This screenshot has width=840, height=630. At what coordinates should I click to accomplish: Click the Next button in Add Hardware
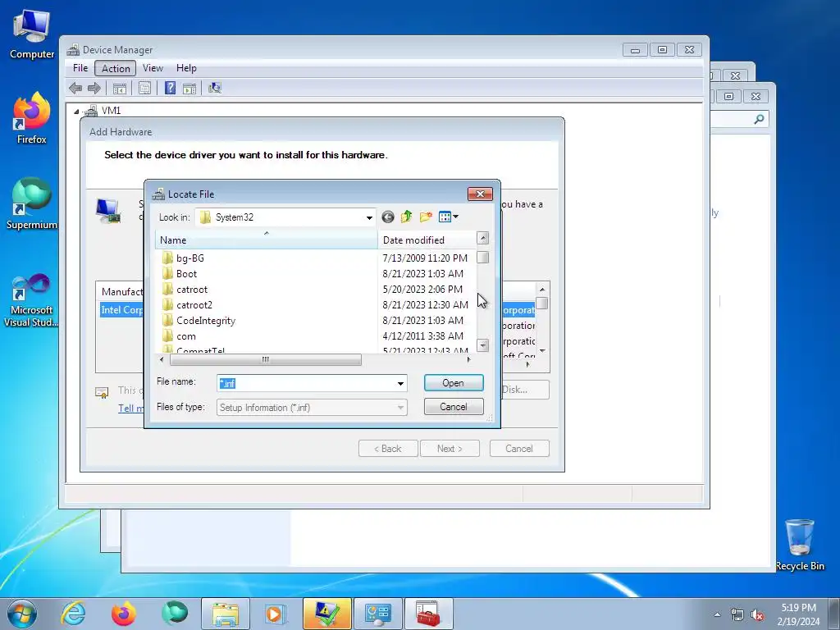[x=450, y=449]
